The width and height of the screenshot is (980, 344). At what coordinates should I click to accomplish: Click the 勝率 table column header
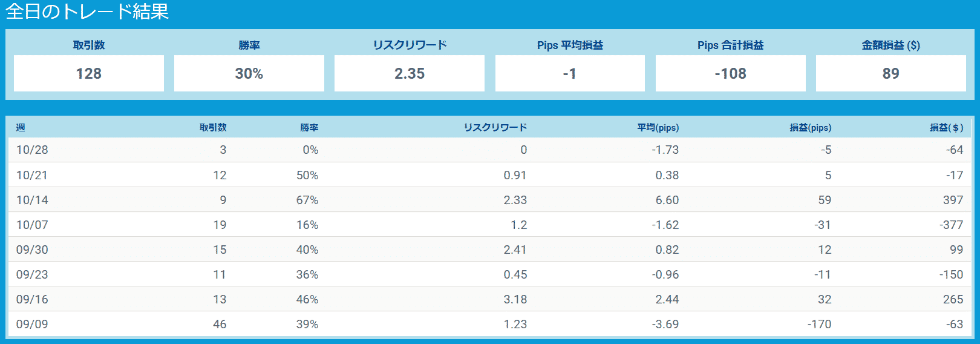309,128
